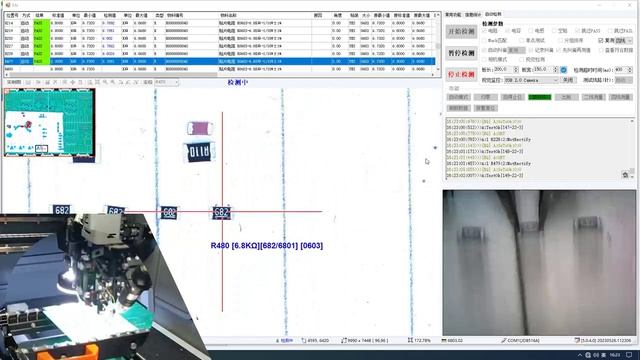Click the 检测值 column header
Image resolution: width=640 pixels, height=360 pixels.
click(x=111, y=15)
